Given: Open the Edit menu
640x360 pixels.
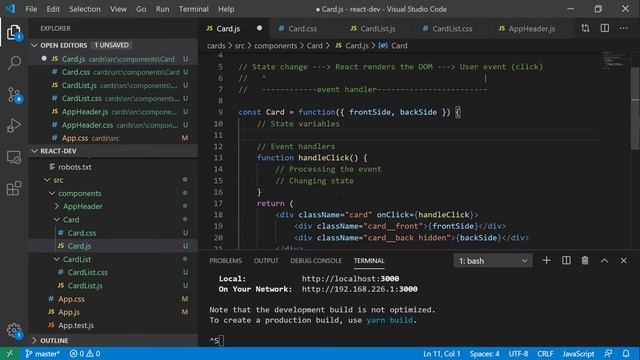Looking at the screenshot, I should click(53, 9).
